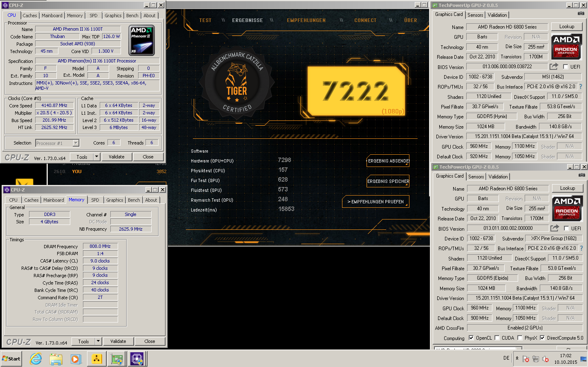Open Validation tab in lower GPU-Z window
This screenshot has height=367, width=588.
pos(498,177)
